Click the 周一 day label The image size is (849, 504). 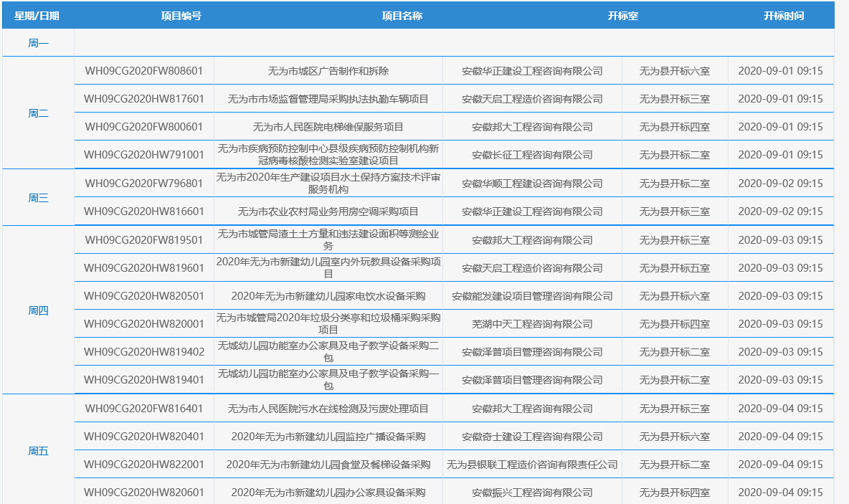coord(38,43)
